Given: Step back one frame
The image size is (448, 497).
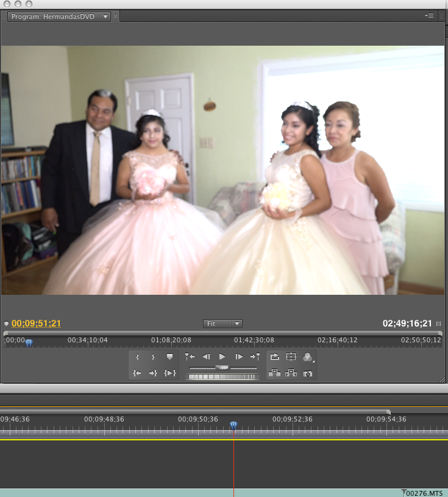Looking at the screenshot, I should [x=206, y=356].
